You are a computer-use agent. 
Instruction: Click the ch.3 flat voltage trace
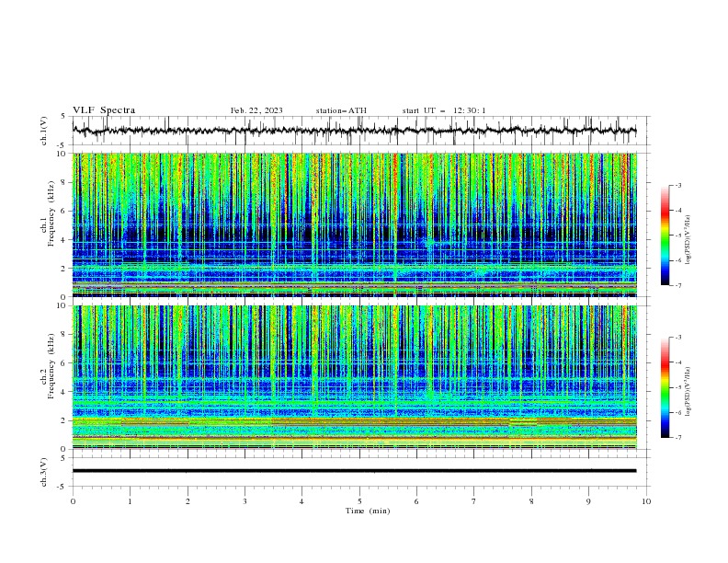[x=354, y=471]
